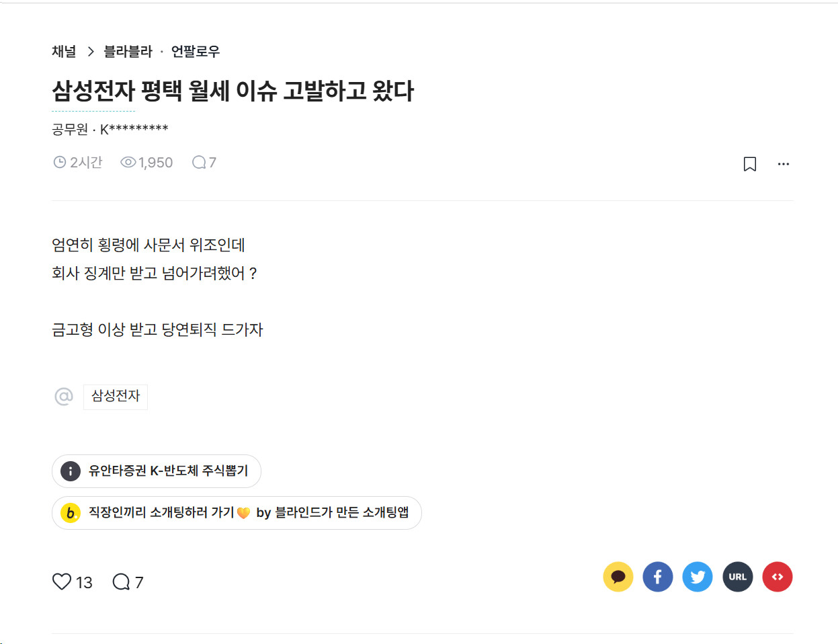Open the 삼성전자 company tag

[x=116, y=397]
